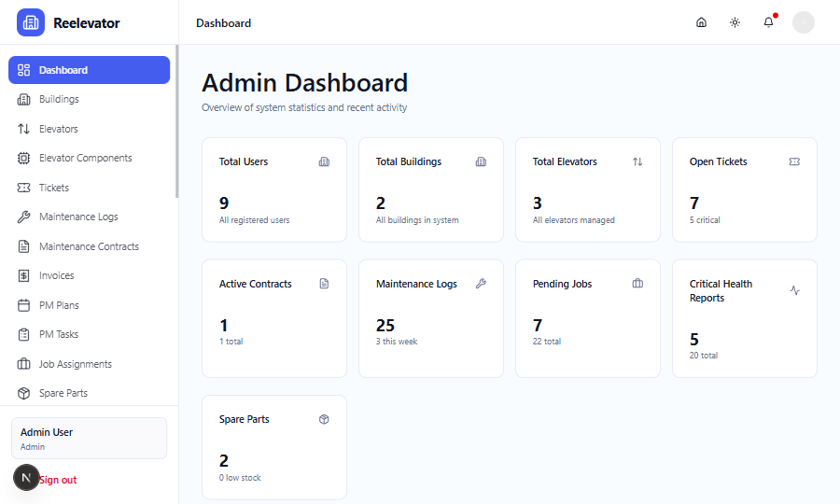
Task: Open the notifications bell icon
Action: (768, 22)
